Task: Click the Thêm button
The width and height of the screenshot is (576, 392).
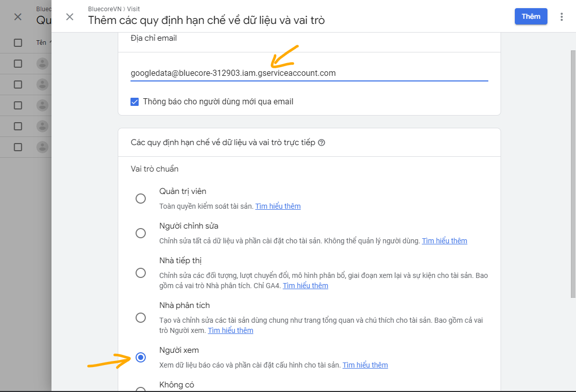Action: coord(531,16)
